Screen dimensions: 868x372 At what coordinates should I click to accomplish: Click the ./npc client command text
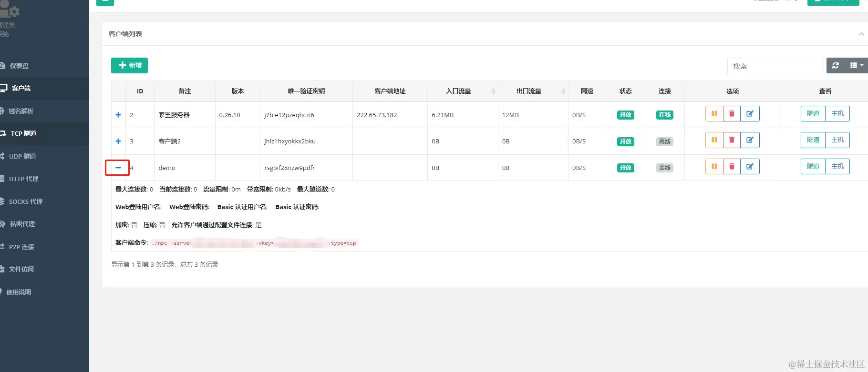254,243
